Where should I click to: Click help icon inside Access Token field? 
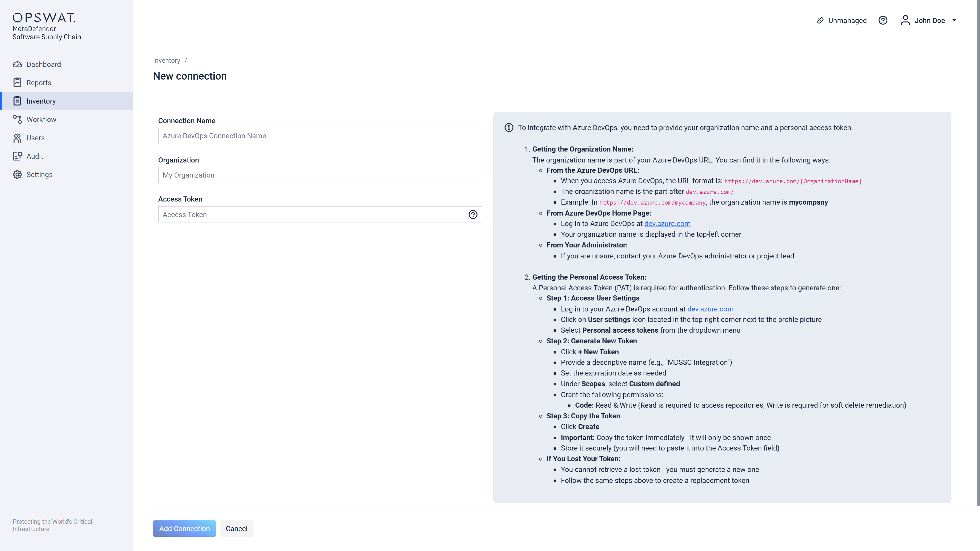click(473, 215)
